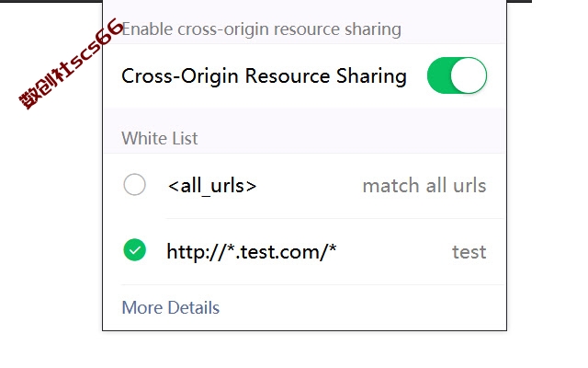588x368 pixels.
Task: Click the http://*.test.com/* pattern text
Action: (x=252, y=251)
